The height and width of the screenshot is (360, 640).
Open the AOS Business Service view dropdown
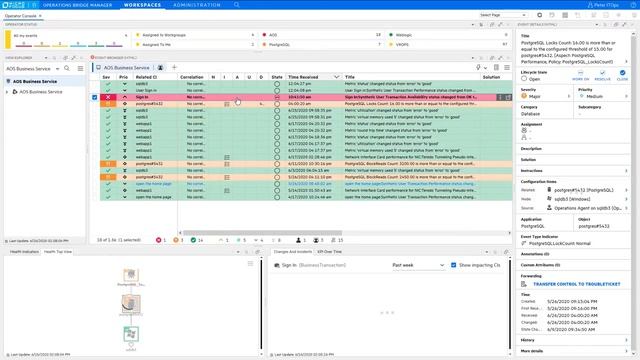(x=58, y=69)
